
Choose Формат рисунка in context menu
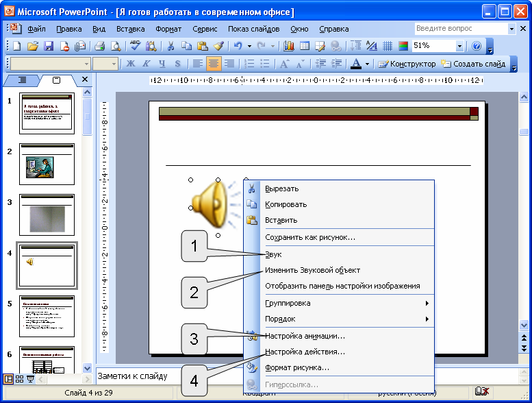[x=340, y=367]
